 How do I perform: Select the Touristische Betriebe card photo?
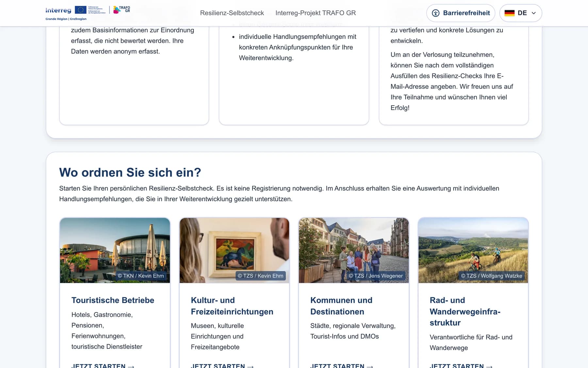coord(115,250)
